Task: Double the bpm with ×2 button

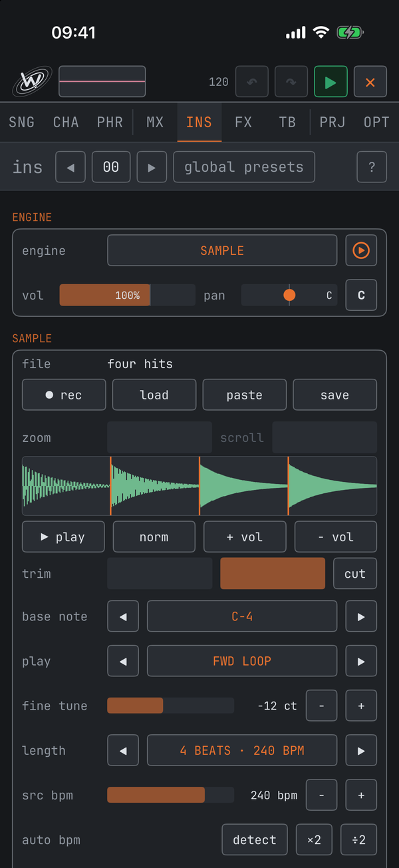Action: click(x=314, y=839)
